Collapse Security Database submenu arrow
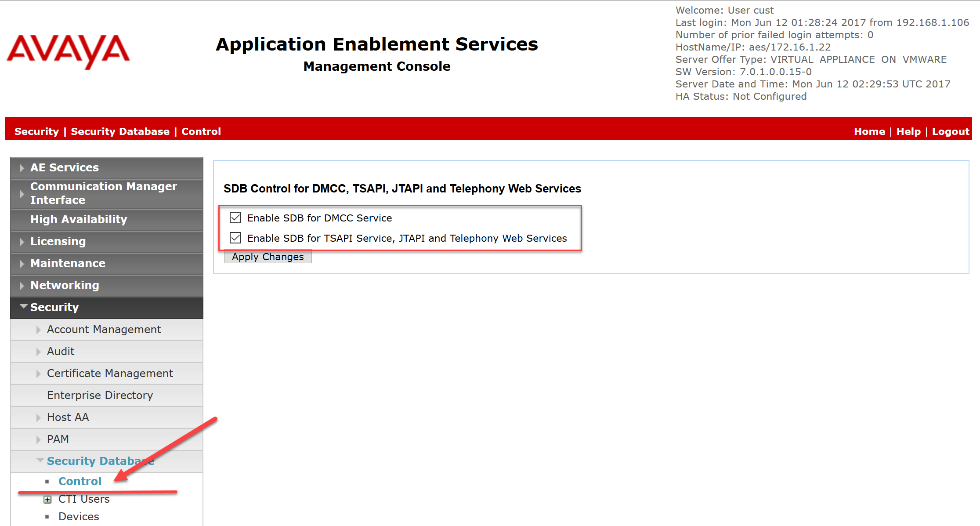 [40, 460]
